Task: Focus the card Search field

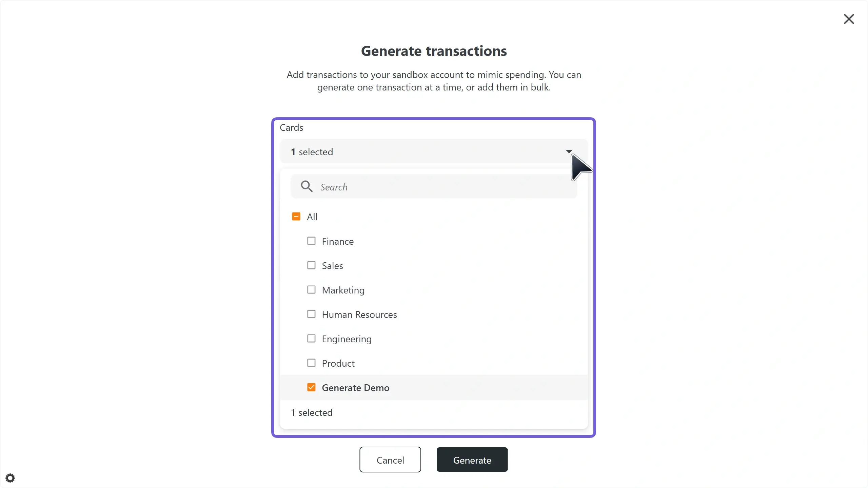Action: pyautogui.click(x=441, y=187)
